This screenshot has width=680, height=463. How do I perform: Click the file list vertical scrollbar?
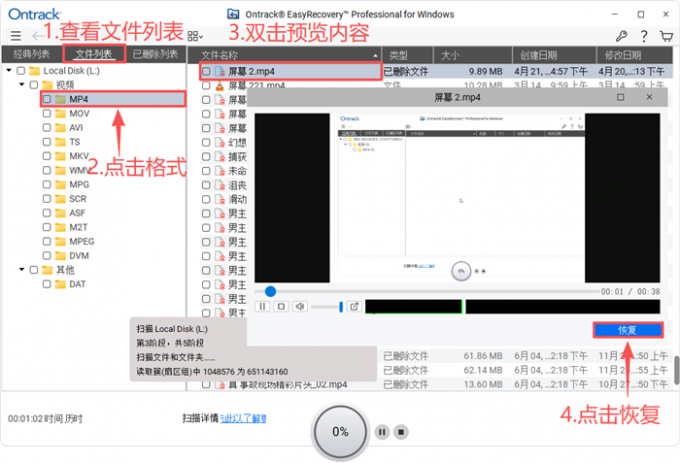click(x=676, y=370)
